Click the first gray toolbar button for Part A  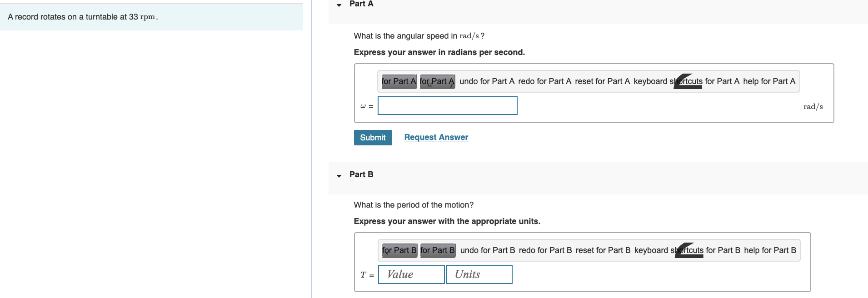tap(399, 82)
